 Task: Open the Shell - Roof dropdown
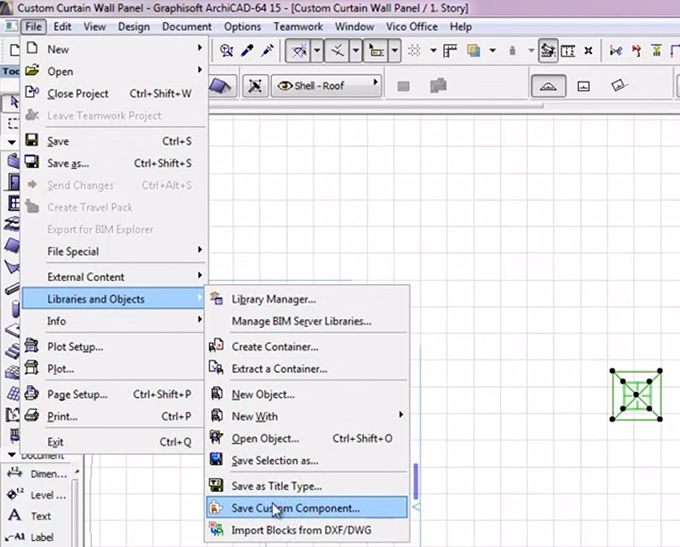click(326, 85)
